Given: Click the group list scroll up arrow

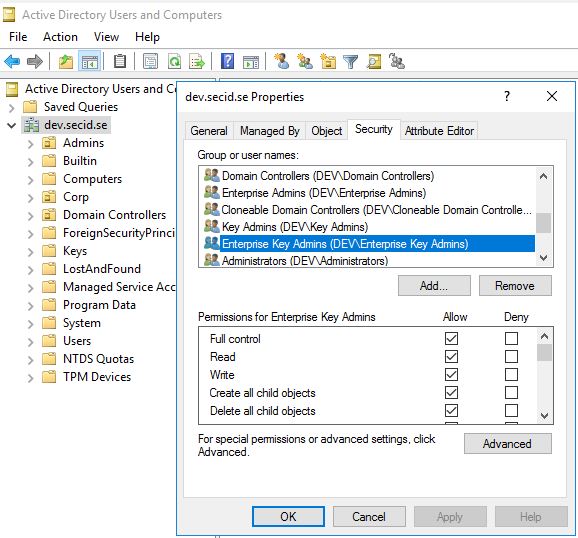Looking at the screenshot, I should pos(543,176).
